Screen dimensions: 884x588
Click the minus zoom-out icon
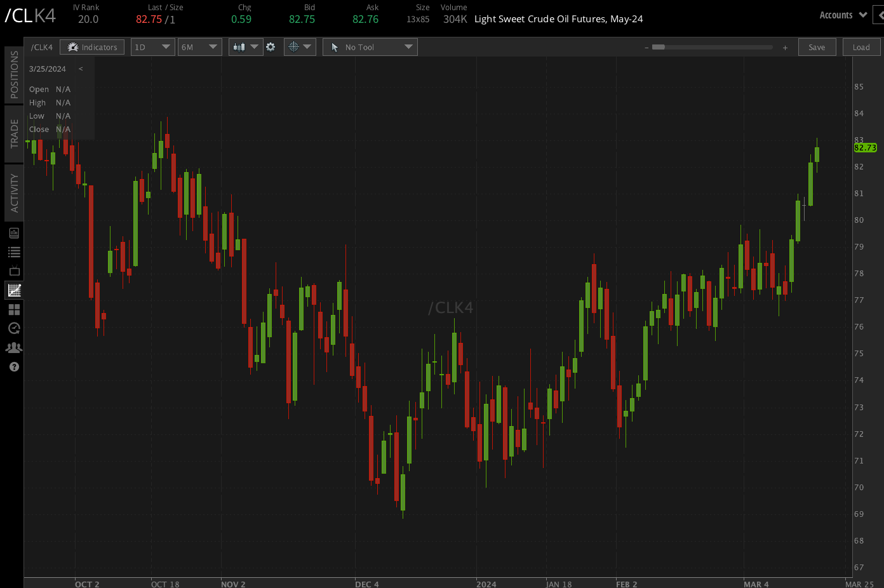[646, 48]
